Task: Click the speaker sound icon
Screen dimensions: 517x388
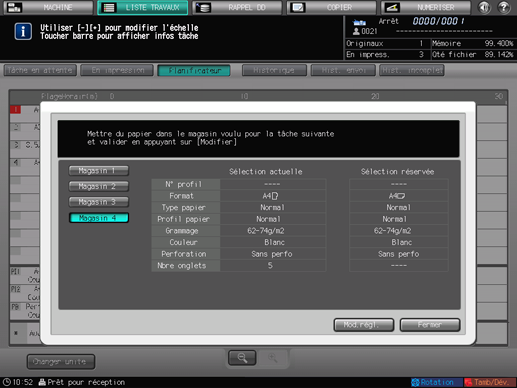Action: pyautogui.click(x=484, y=7)
